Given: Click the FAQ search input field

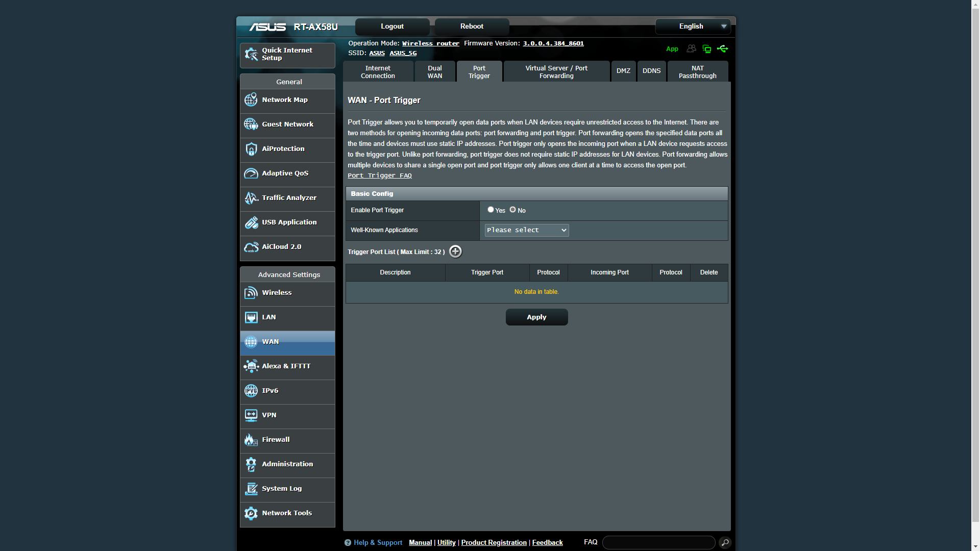Looking at the screenshot, I should 658,542.
